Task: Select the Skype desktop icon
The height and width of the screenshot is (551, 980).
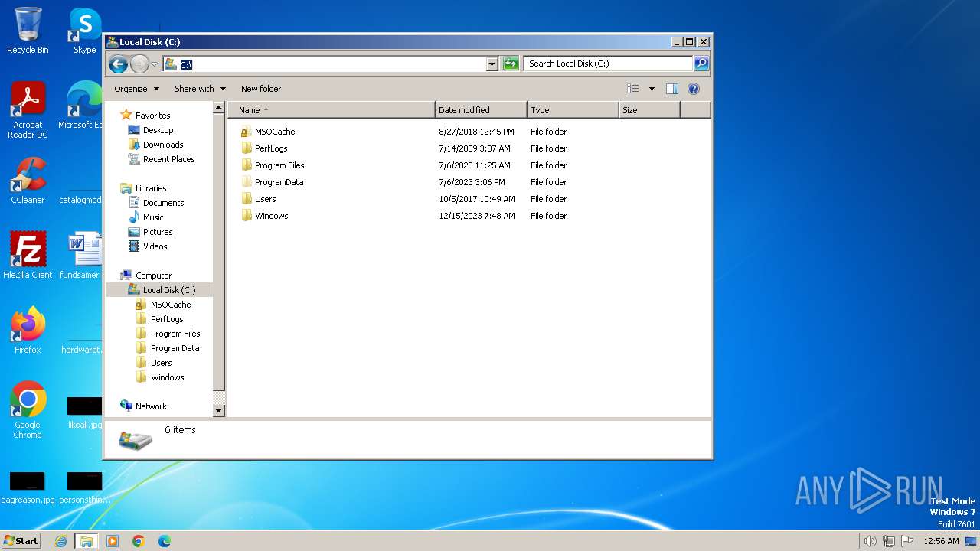Action: click(x=84, y=31)
